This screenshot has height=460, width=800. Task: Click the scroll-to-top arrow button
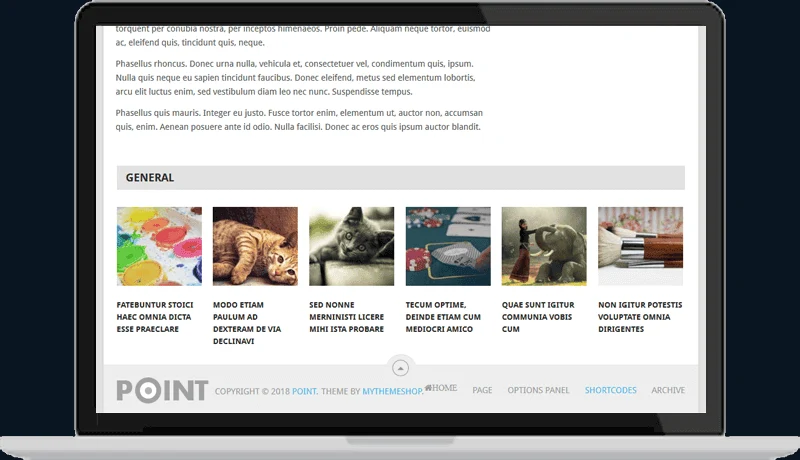(x=400, y=368)
